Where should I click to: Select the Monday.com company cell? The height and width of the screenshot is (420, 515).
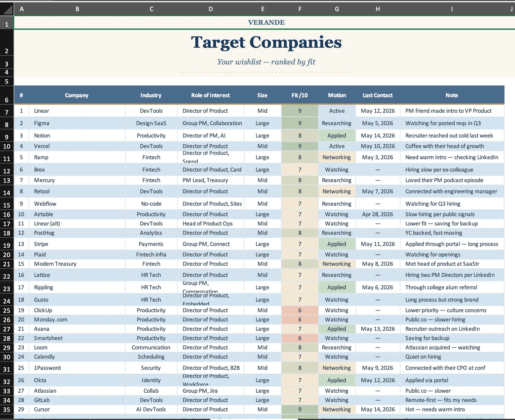(77, 320)
